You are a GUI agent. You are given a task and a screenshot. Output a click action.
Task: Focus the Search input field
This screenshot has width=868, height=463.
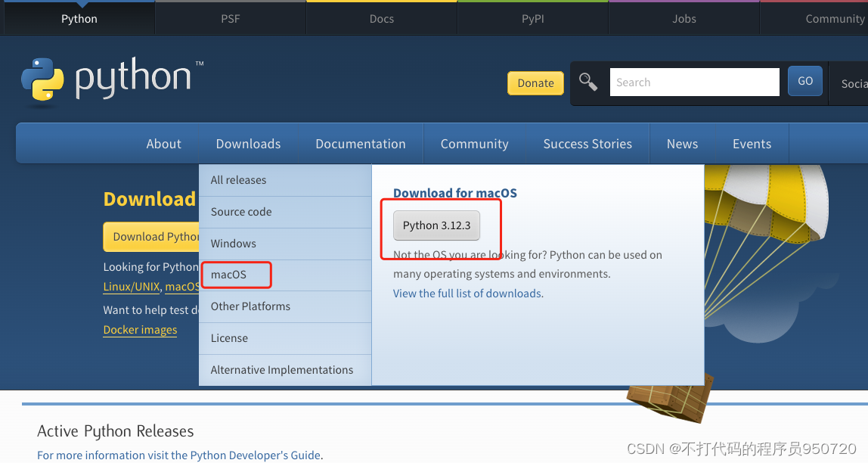694,82
